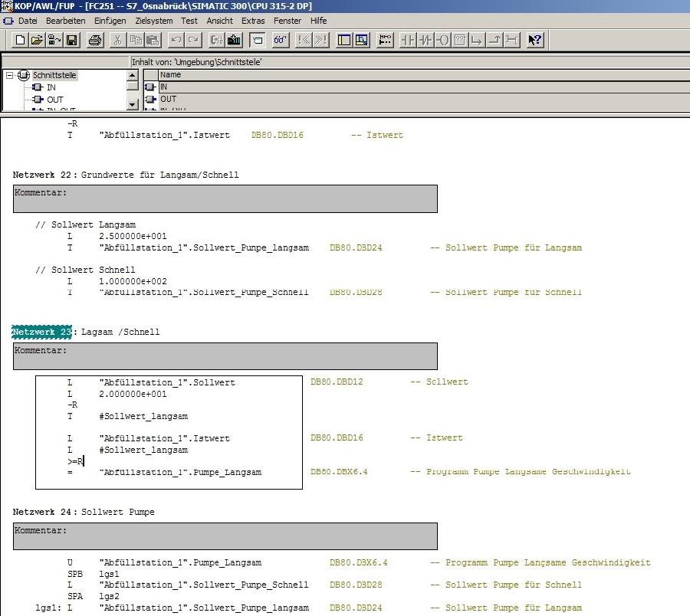Insert an output coil from toolbar
The height and width of the screenshot is (616, 690).
tap(443, 40)
